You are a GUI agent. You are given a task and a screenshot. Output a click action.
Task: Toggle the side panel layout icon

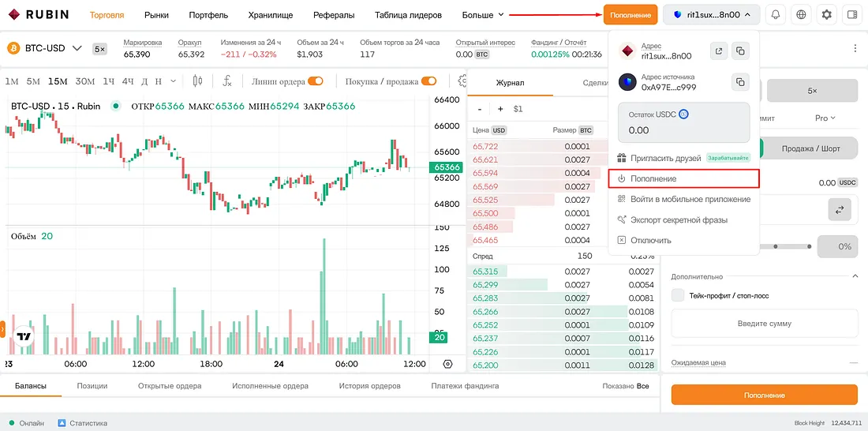tap(852, 15)
